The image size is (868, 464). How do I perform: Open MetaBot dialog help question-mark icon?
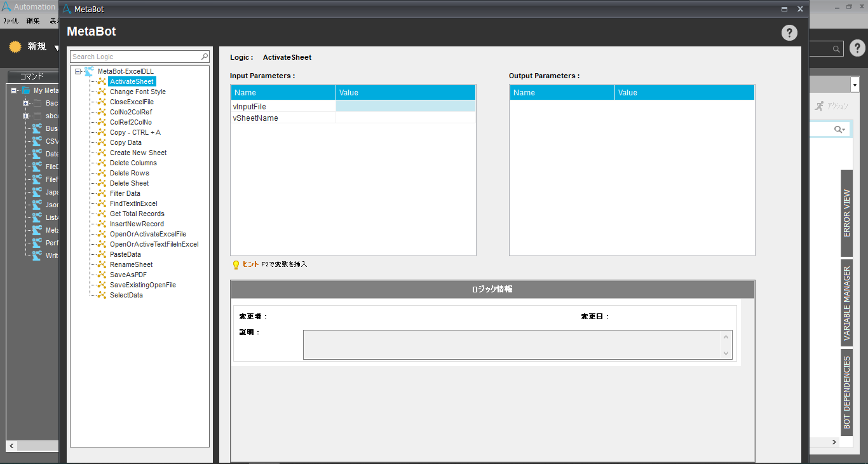[x=789, y=33]
